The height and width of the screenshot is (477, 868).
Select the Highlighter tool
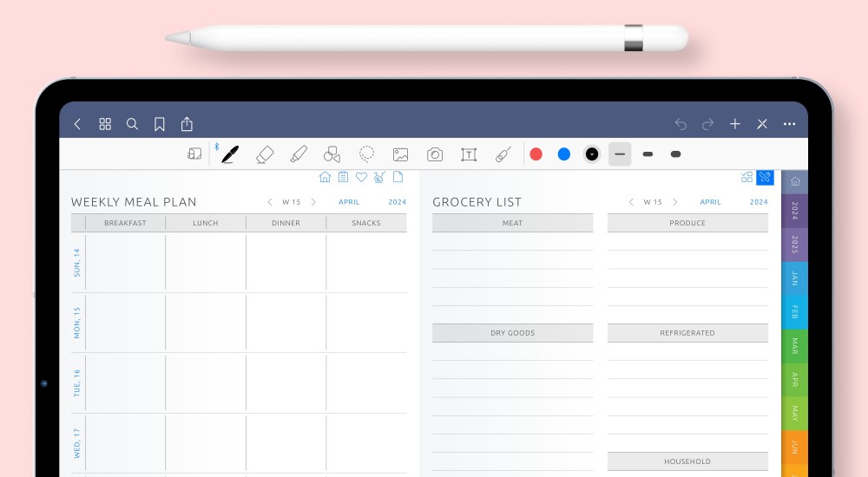(x=299, y=154)
